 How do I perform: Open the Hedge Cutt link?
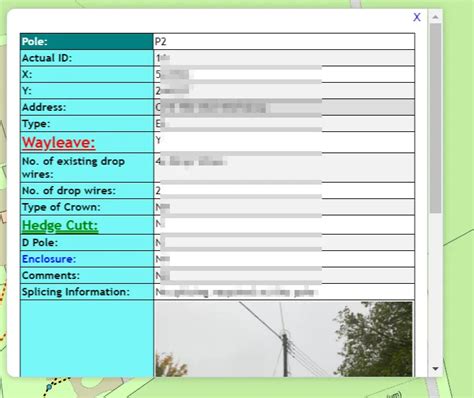(x=60, y=225)
